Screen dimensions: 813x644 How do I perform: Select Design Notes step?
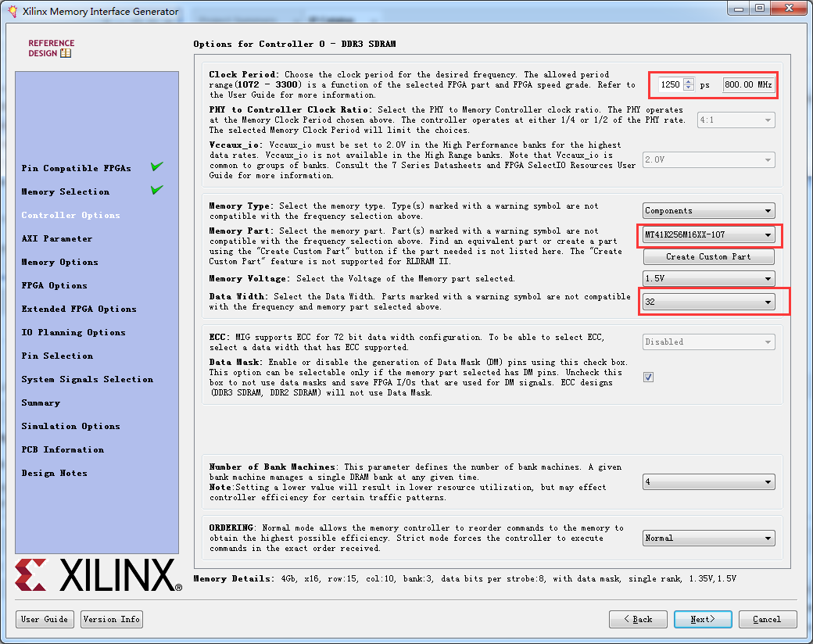[55, 473]
